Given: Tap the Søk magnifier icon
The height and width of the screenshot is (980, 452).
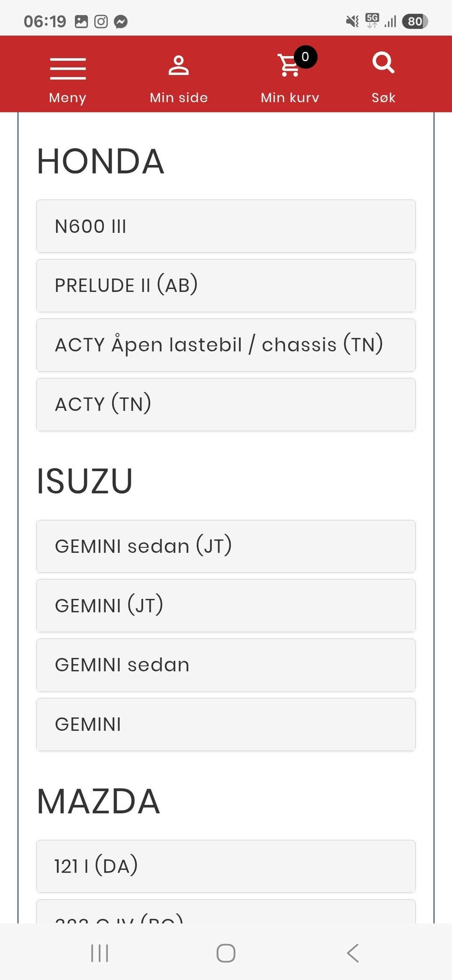Looking at the screenshot, I should click(x=383, y=63).
